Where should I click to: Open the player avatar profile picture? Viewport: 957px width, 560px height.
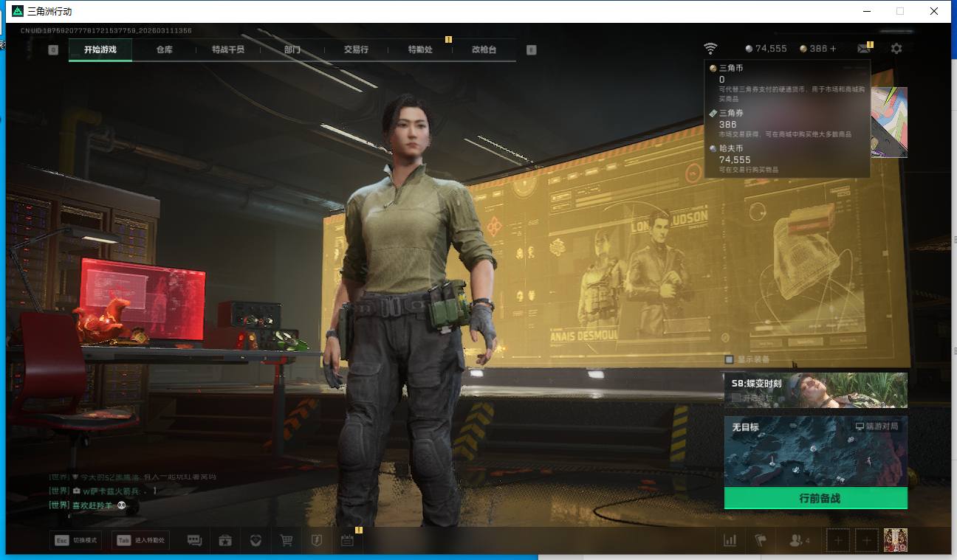click(896, 540)
